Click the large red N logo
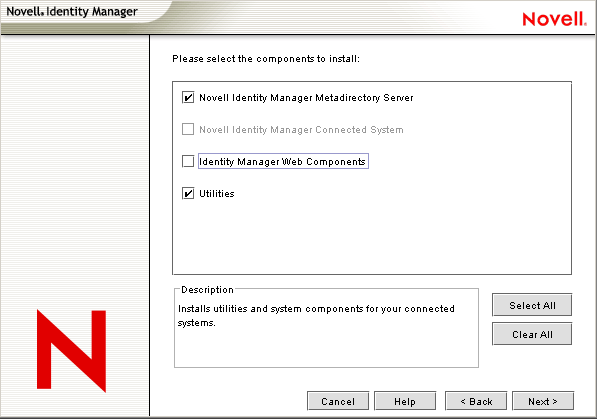 (71, 351)
